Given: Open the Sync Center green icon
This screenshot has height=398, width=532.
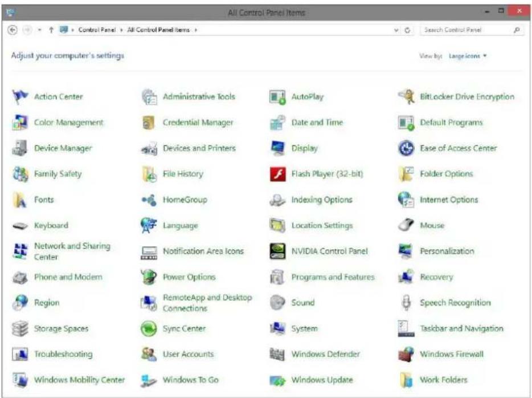Looking at the screenshot, I should pyautogui.click(x=149, y=329).
